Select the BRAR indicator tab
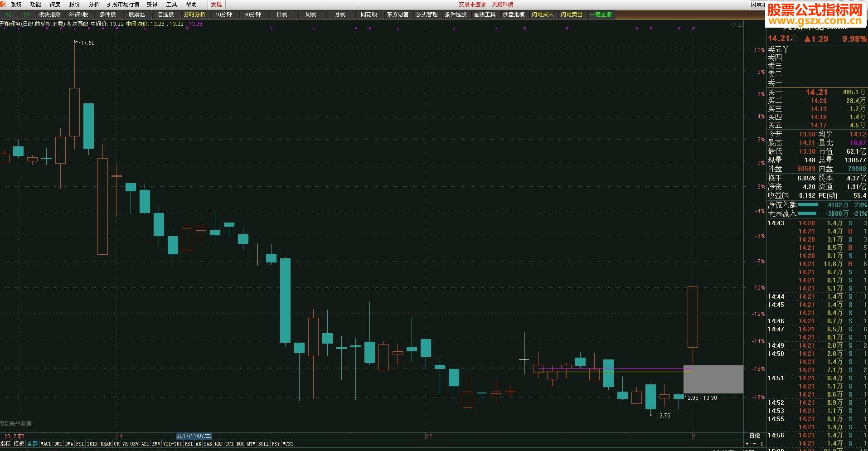868x451 pixels. tap(106, 444)
